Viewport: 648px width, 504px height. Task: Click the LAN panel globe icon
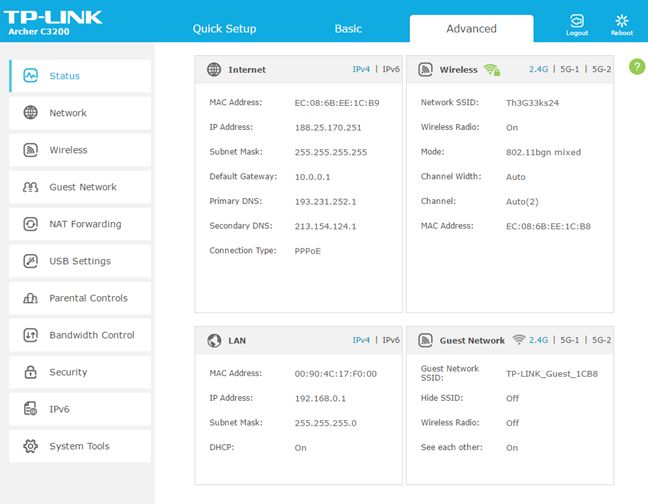click(214, 340)
